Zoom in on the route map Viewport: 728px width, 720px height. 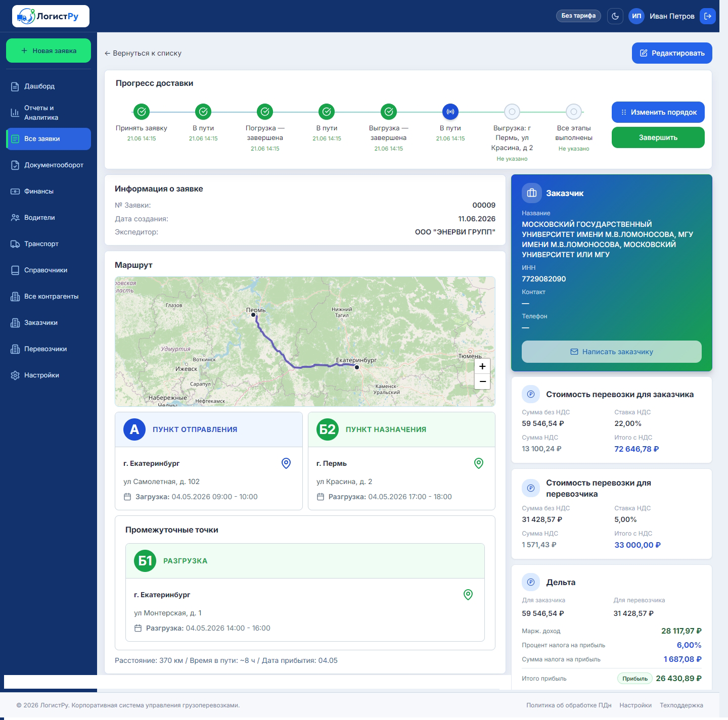482,366
